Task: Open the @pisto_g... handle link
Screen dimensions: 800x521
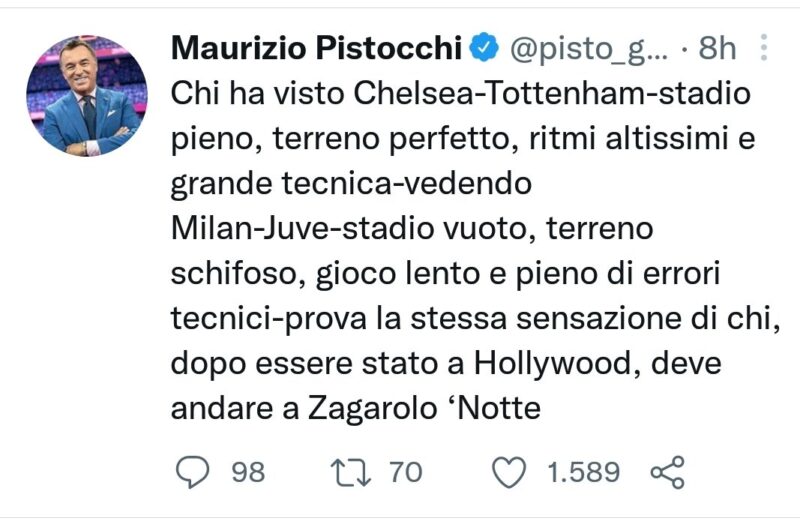Action: (588, 49)
